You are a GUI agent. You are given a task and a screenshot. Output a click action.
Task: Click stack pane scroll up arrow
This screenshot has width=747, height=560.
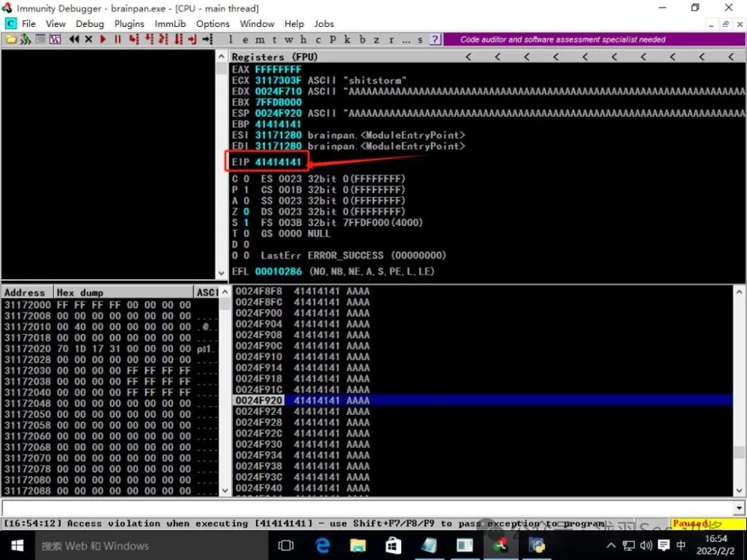[739, 292]
